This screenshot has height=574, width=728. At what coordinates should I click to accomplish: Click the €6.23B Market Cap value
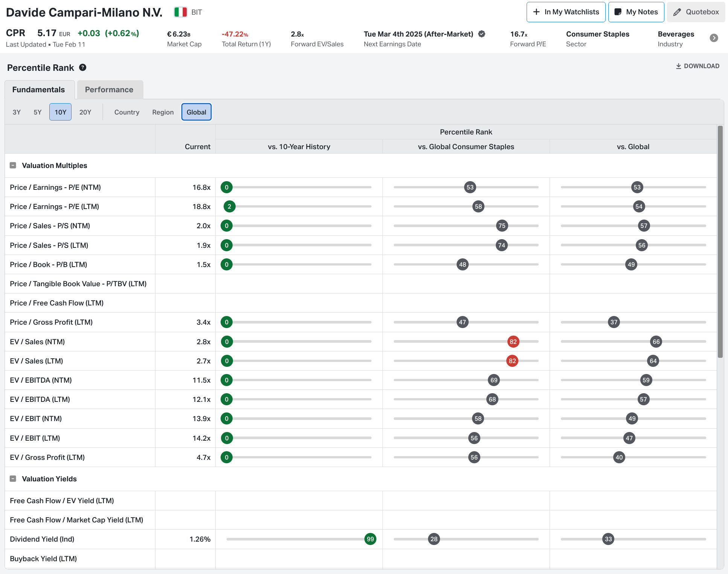pyautogui.click(x=179, y=34)
